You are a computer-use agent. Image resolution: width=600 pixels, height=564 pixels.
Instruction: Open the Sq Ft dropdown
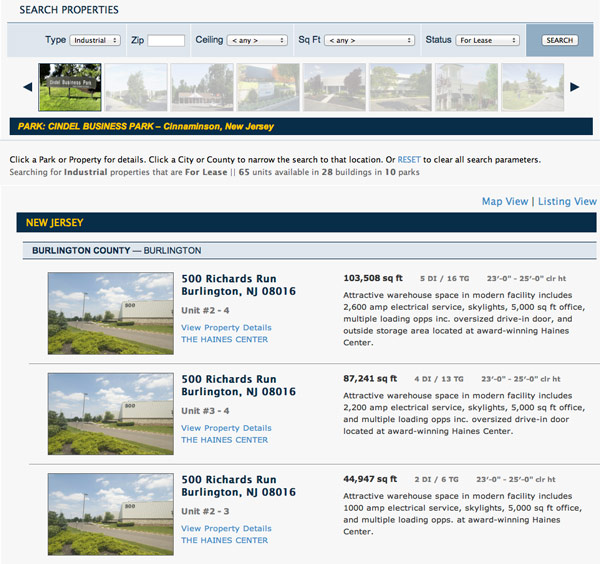tap(369, 40)
